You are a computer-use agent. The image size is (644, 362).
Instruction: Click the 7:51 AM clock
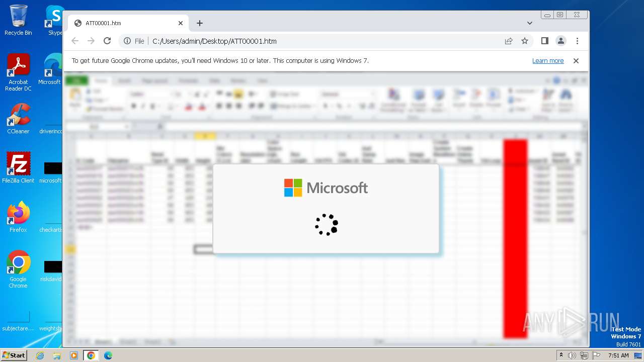click(618, 355)
